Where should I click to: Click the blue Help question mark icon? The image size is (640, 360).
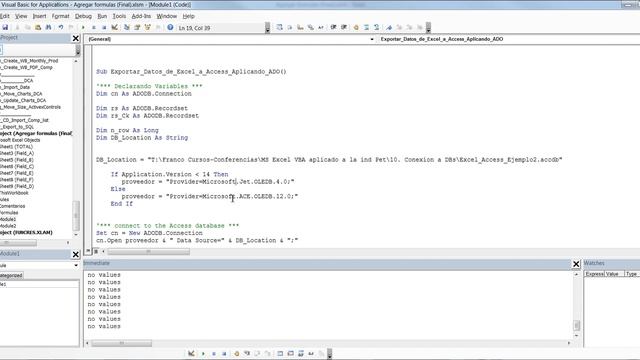coord(170,27)
